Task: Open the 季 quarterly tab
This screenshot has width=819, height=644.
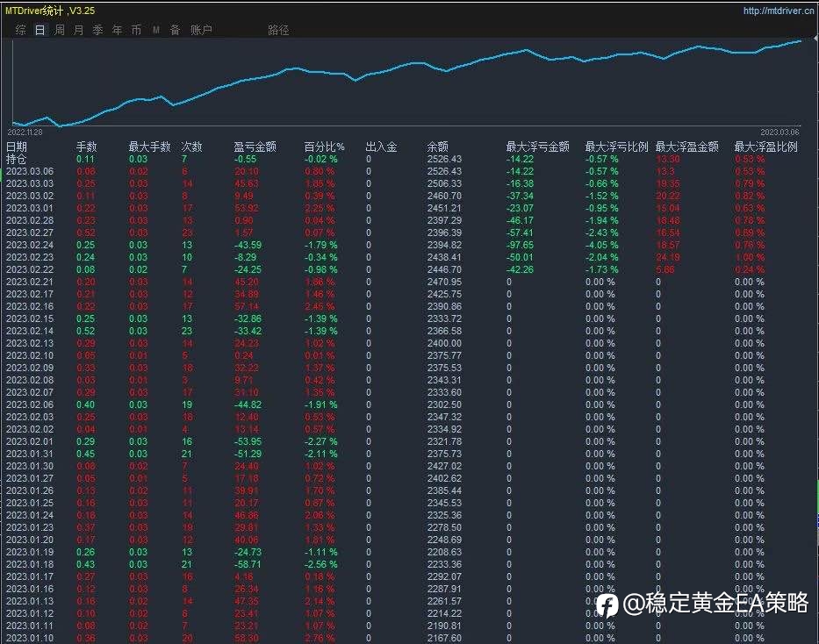Action: (x=97, y=30)
